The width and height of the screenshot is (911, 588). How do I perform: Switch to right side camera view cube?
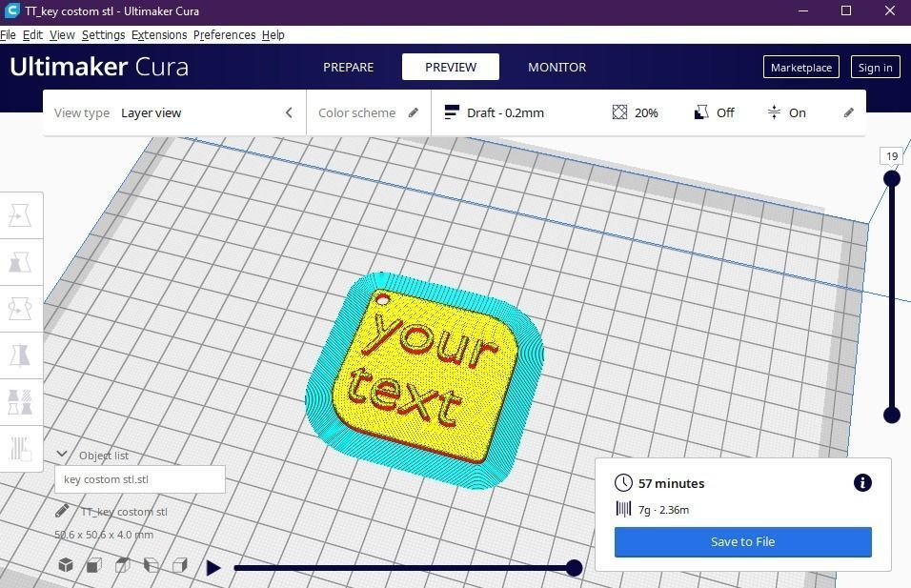[180, 565]
